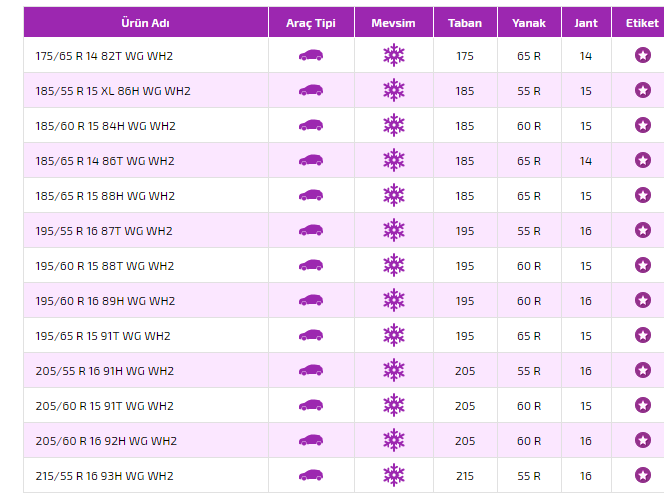Click Yanak value 65 R in 175/65 row
The image size is (664, 500).
(x=528, y=55)
